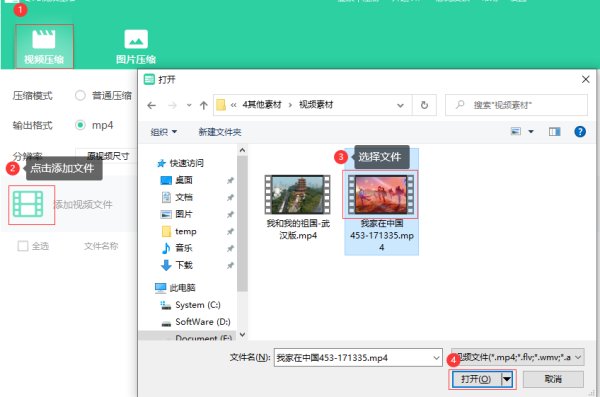Screen dimensions: 600x397
Task: Click the 取消 cancel button
Action: point(553,379)
